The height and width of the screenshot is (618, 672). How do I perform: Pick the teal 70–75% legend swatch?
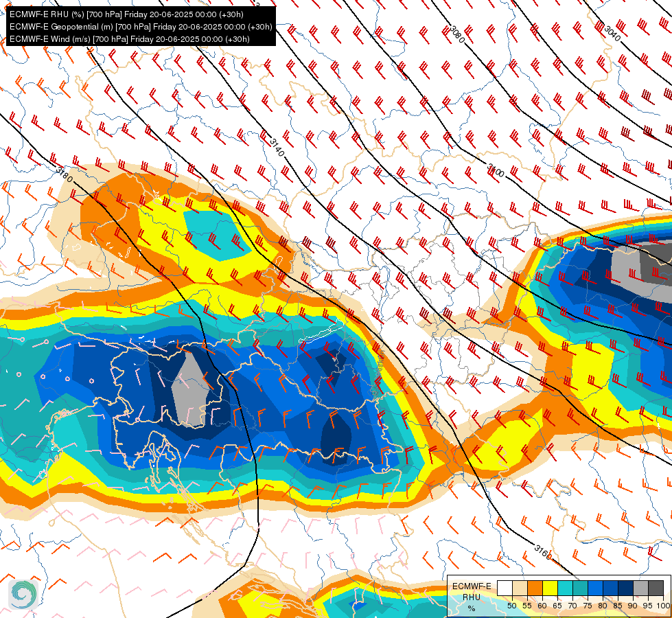coord(580,588)
